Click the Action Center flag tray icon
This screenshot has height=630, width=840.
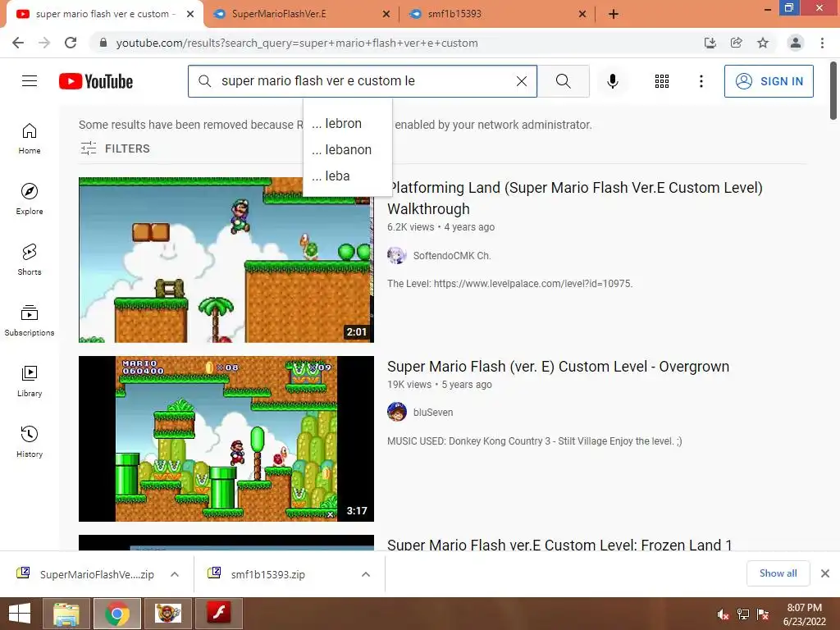click(763, 614)
